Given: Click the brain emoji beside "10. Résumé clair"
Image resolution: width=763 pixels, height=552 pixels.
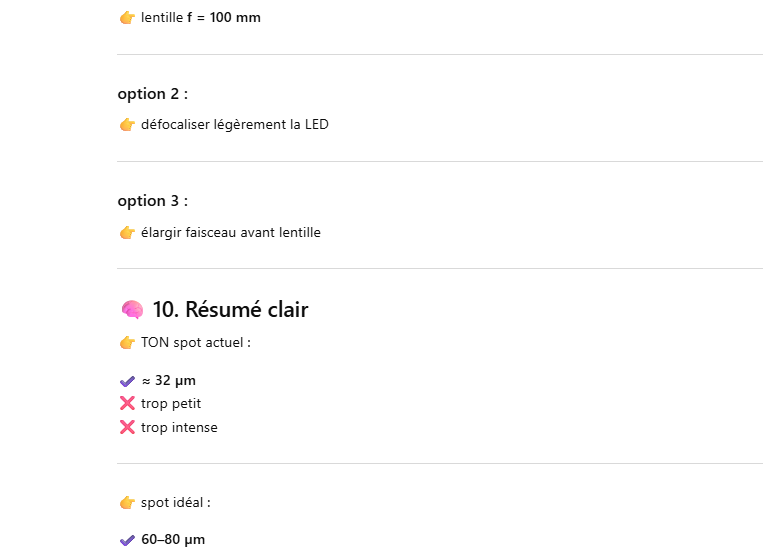Looking at the screenshot, I should [131, 310].
